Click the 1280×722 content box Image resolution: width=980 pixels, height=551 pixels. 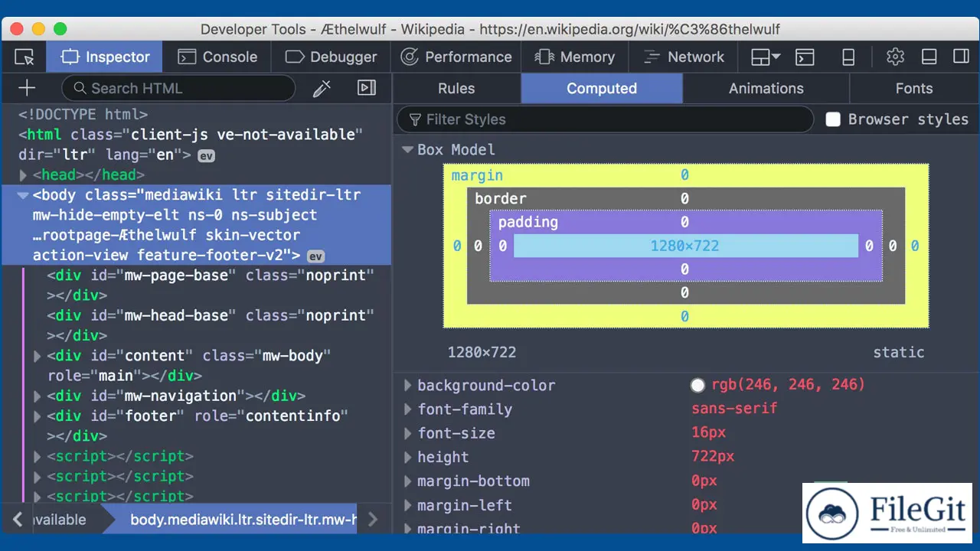point(685,246)
